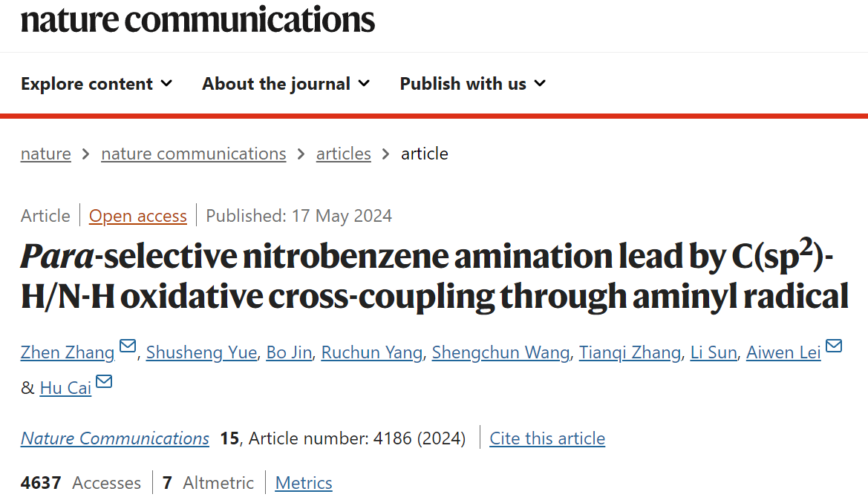
Task: Open nature communications breadcrumb link
Action: 193,154
